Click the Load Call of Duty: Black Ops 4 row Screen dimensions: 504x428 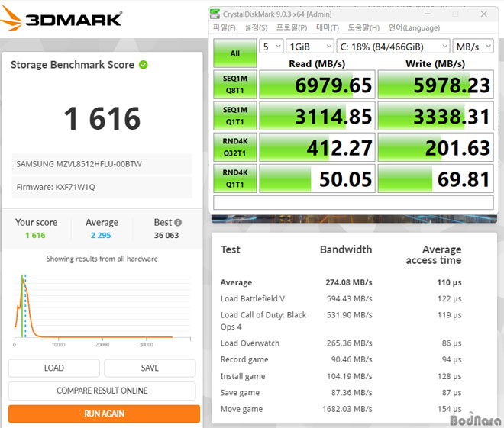coord(341,320)
